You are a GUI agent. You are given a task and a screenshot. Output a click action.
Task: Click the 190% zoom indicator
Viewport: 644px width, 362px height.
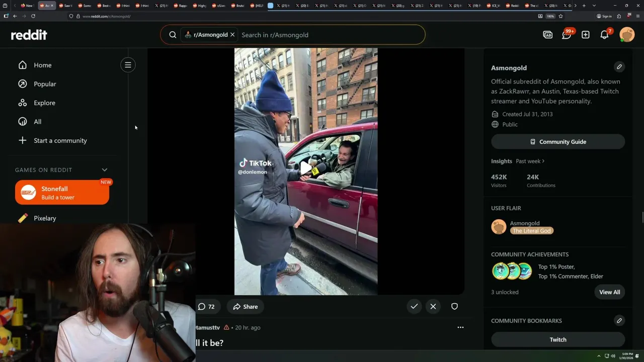(x=550, y=16)
